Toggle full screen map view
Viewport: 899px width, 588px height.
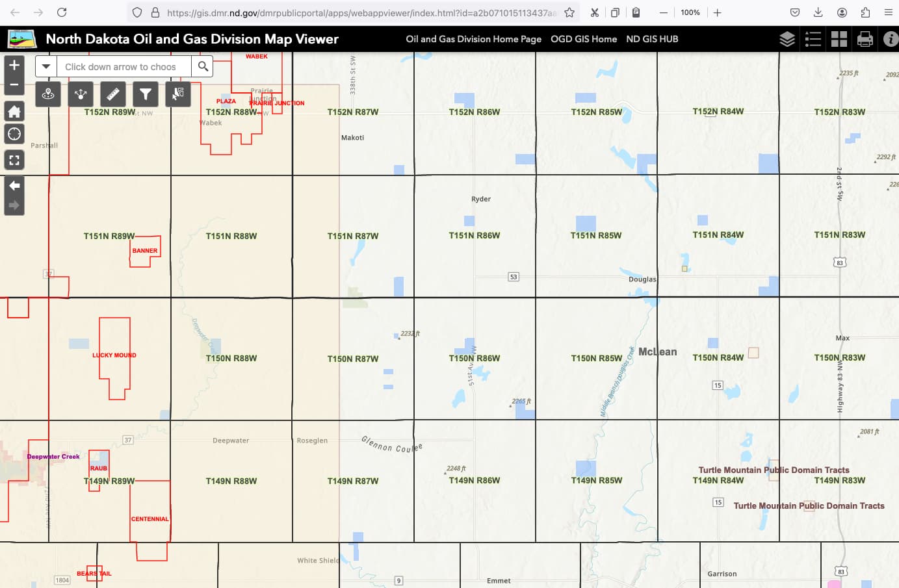(14, 160)
